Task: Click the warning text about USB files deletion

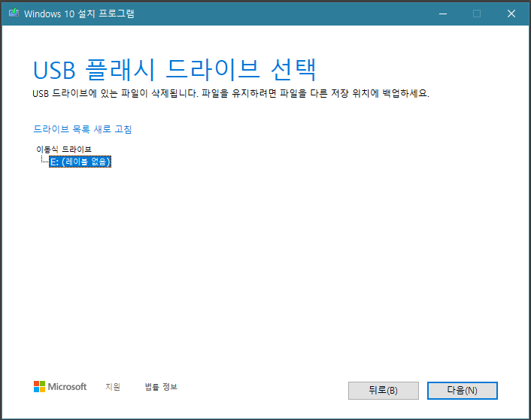Action: click(231, 93)
